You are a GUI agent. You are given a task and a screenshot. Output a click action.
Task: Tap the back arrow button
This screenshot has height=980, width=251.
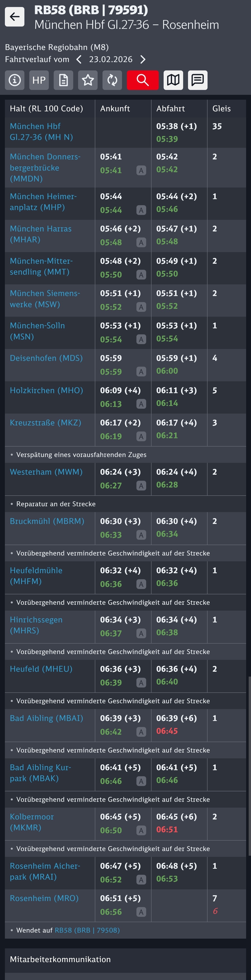point(14,17)
